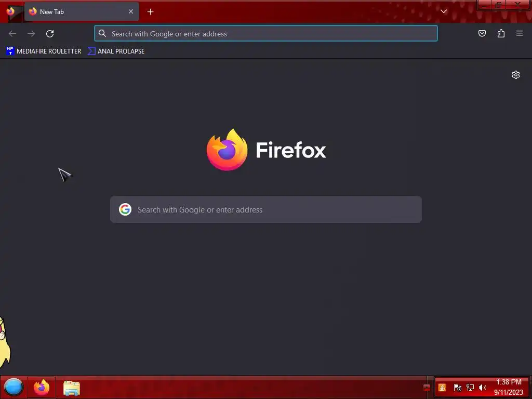
Task: Open the Firefox View pinned button
Action: coord(11,11)
